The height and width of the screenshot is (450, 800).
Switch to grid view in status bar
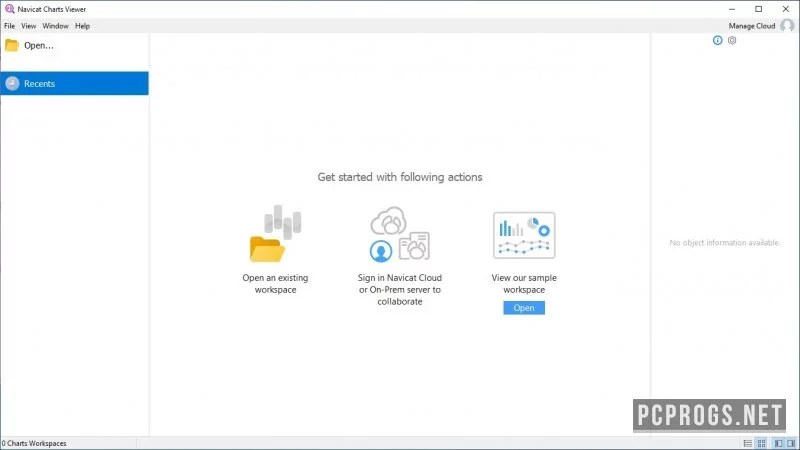pos(761,443)
